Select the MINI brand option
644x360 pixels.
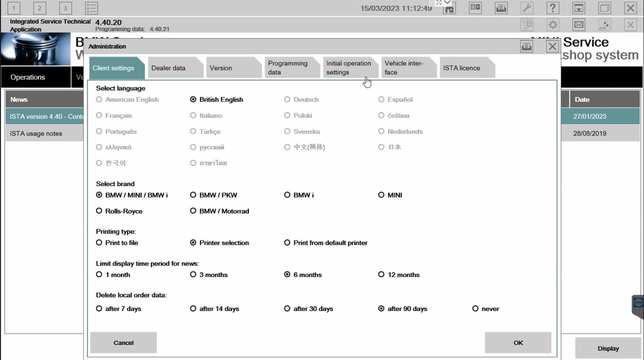pyautogui.click(x=390, y=195)
